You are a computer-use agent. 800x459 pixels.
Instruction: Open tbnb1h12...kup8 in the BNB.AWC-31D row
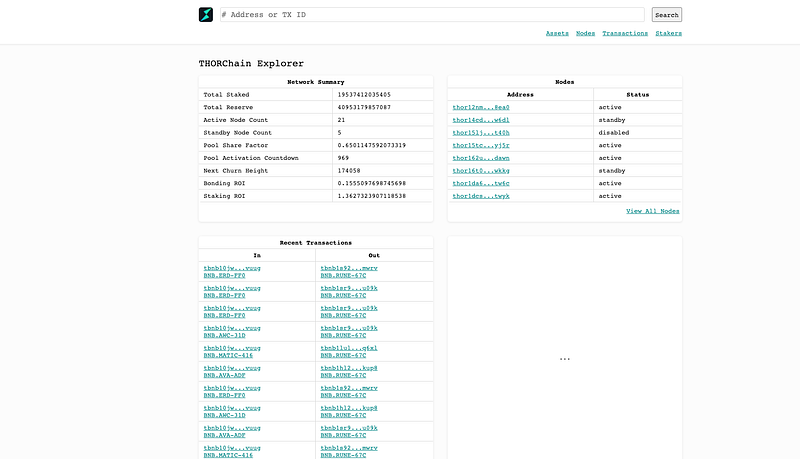[x=349, y=408]
